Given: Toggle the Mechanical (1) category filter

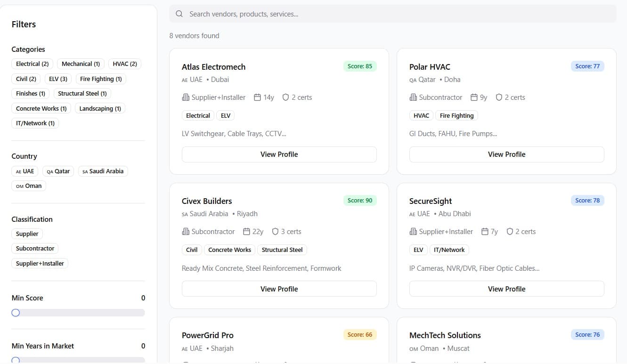Looking at the screenshot, I should (81, 64).
